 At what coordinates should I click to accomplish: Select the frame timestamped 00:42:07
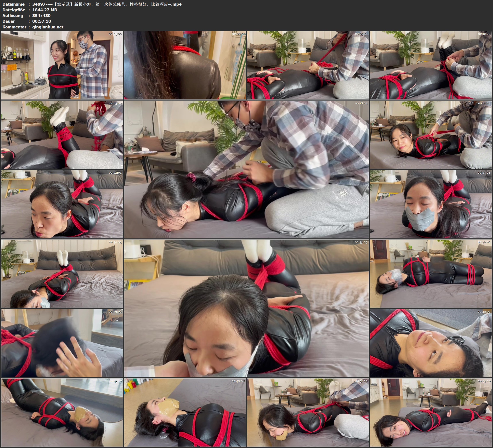point(431,343)
